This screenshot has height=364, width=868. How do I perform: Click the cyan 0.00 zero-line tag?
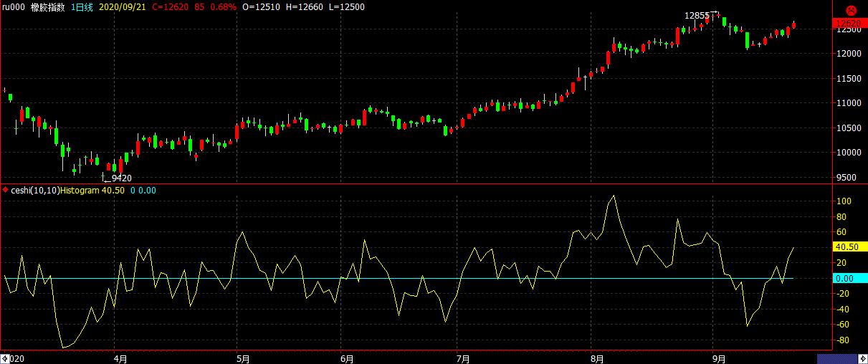coord(849,278)
